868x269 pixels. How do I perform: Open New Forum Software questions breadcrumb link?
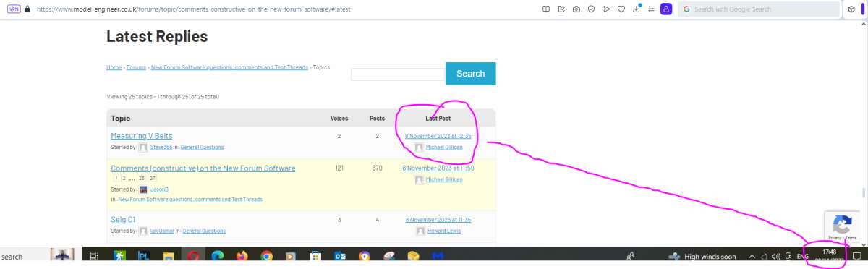point(229,67)
